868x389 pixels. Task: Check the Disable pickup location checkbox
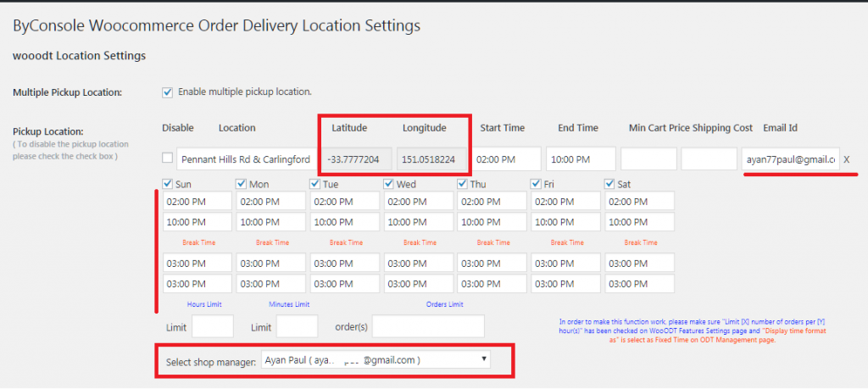(167, 158)
